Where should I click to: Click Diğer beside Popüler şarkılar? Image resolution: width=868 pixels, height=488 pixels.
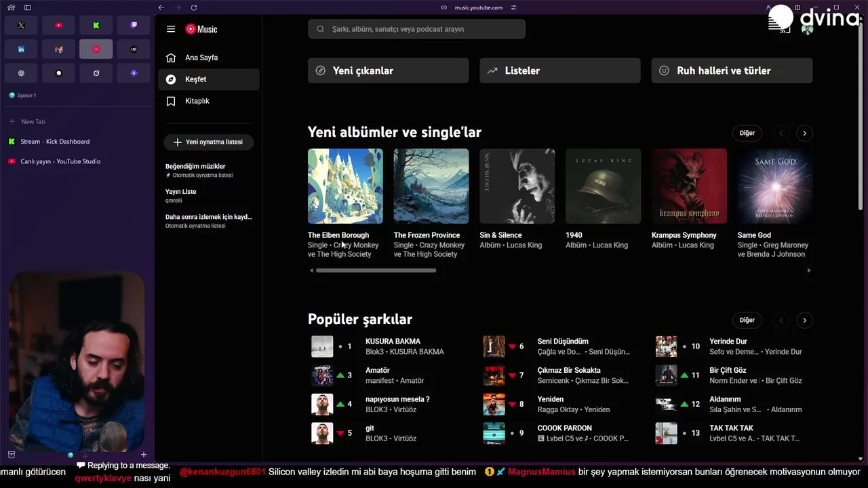[747, 320]
